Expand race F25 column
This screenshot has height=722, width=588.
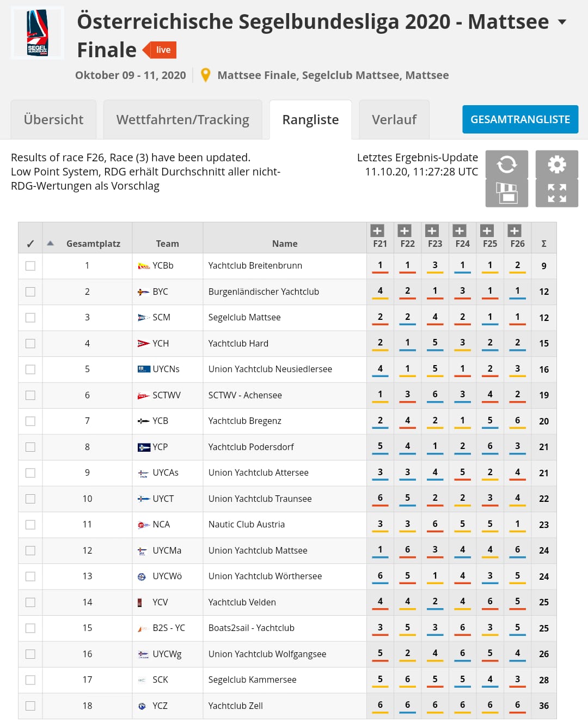coord(487,230)
